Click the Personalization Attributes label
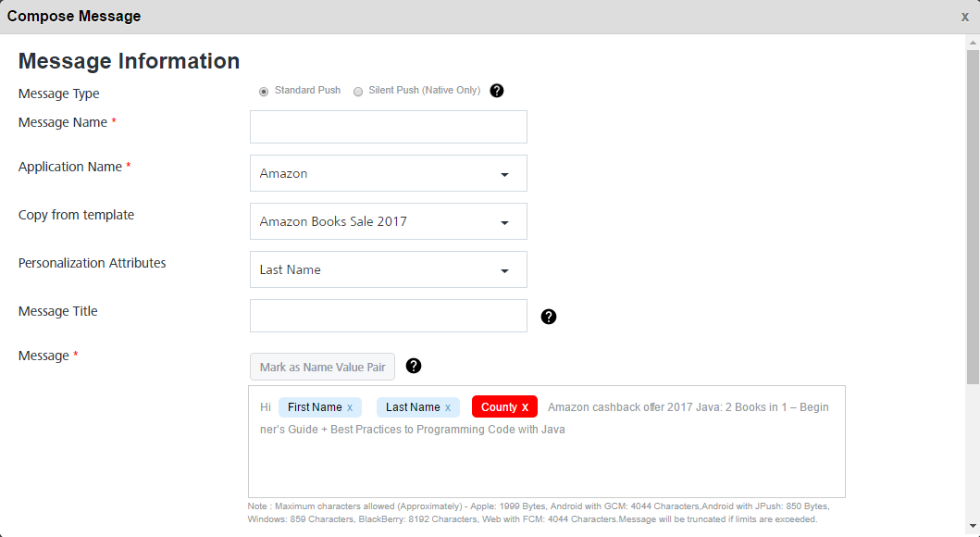The width and height of the screenshot is (980, 537). coord(92,263)
